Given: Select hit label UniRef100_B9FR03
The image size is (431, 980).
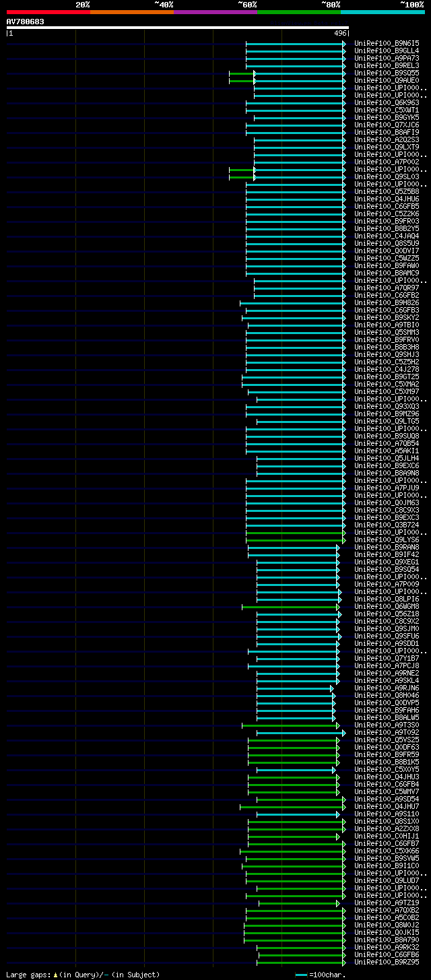Looking at the screenshot, I should pyautogui.click(x=387, y=221).
